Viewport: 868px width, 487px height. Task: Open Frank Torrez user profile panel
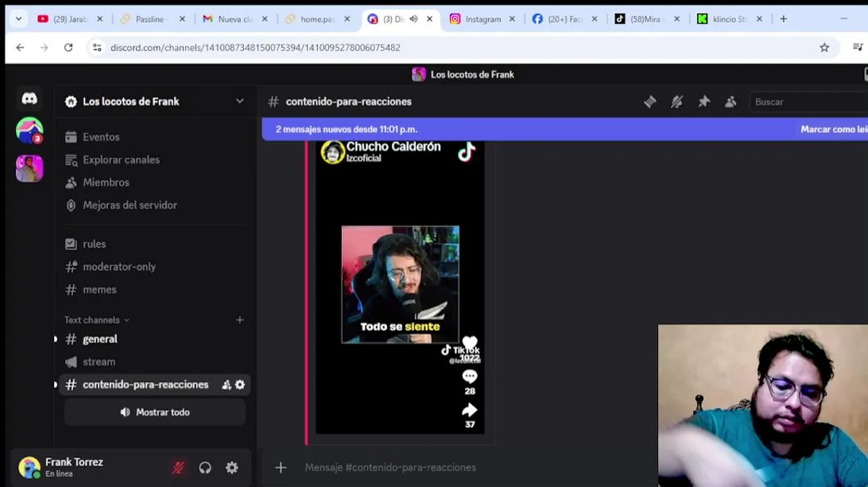point(64,467)
